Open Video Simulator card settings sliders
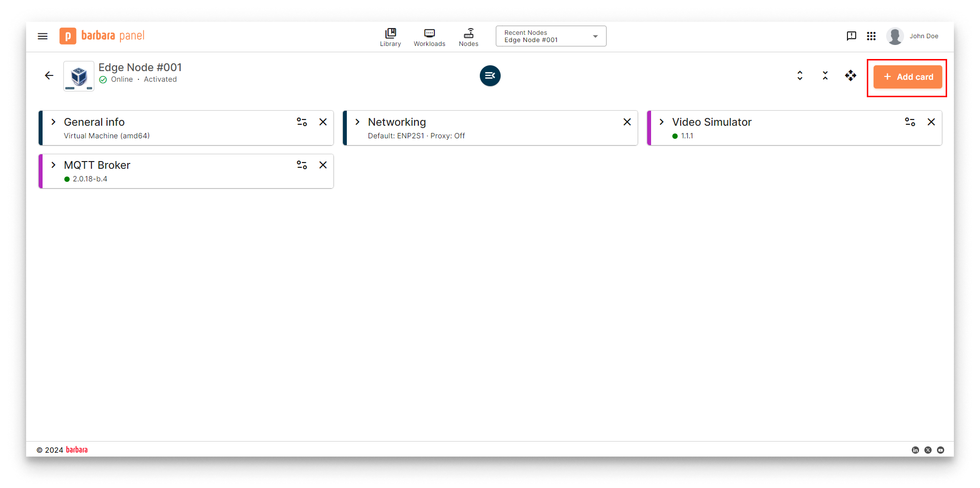 point(910,122)
